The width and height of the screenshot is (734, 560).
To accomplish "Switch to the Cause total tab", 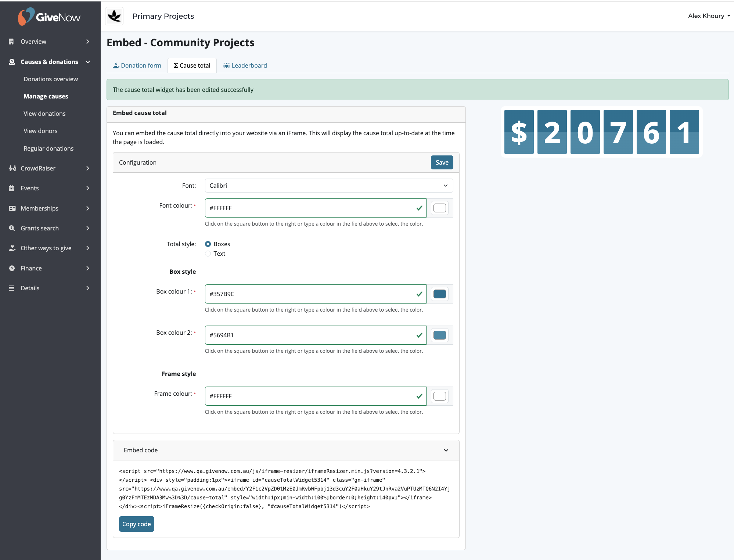I will pyautogui.click(x=192, y=65).
